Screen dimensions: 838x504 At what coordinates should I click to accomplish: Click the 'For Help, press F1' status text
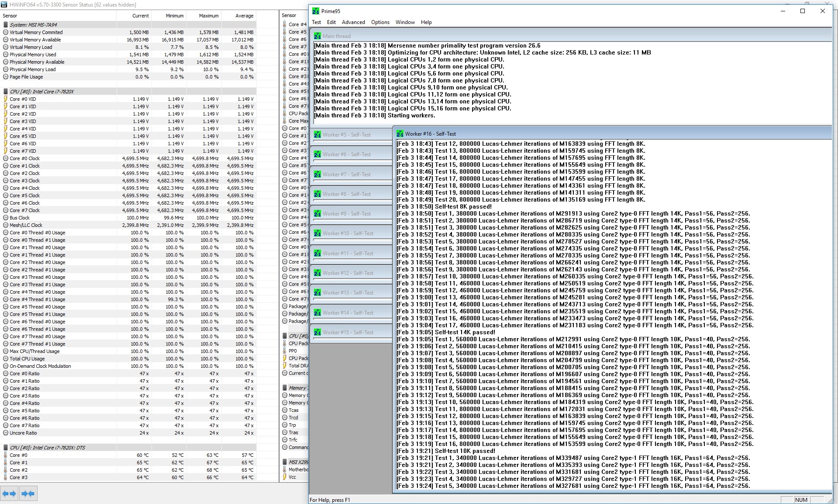[x=330, y=500]
